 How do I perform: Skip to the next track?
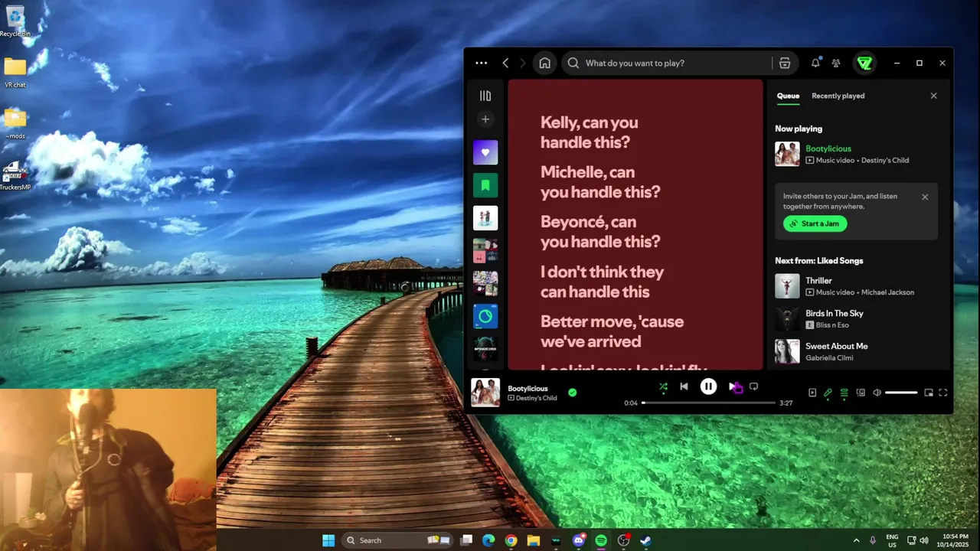pyautogui.click(x=733, y=387)
